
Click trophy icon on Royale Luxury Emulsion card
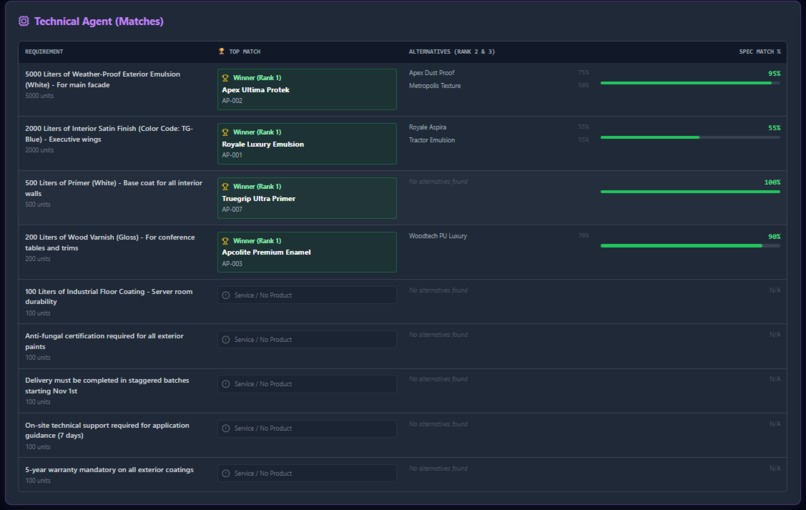(225, 132)
